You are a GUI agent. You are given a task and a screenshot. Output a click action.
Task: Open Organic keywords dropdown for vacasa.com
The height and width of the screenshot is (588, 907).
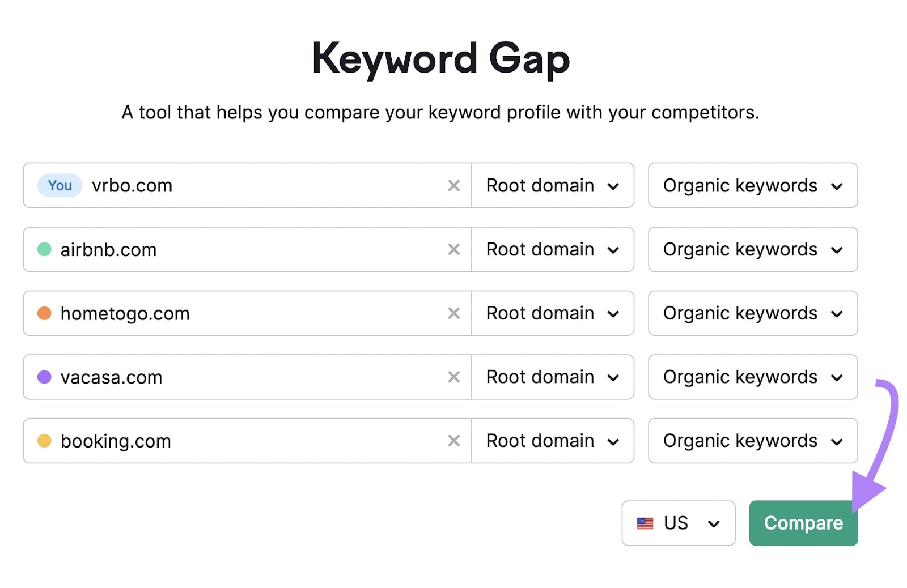tap(752, 377)
